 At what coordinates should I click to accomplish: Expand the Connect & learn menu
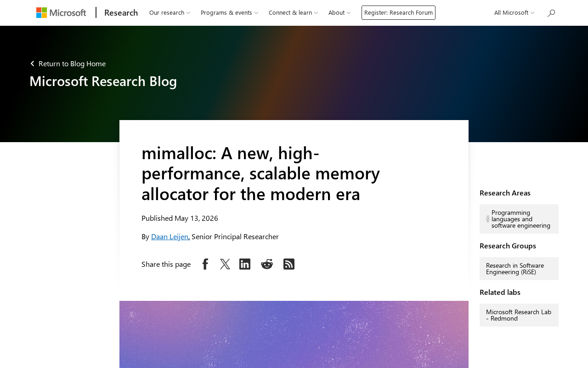pos(294,13)
